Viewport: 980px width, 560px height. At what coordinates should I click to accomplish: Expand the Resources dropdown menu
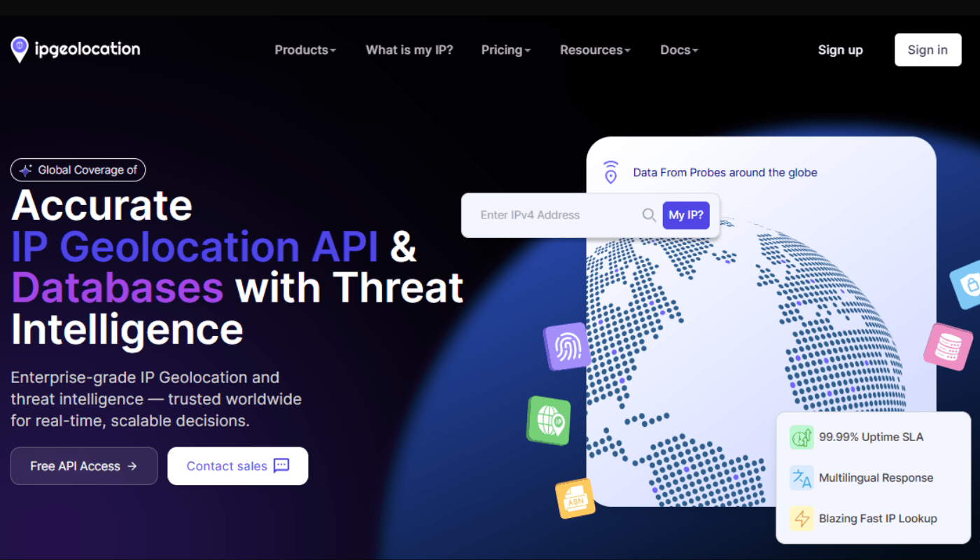[596, 50]
